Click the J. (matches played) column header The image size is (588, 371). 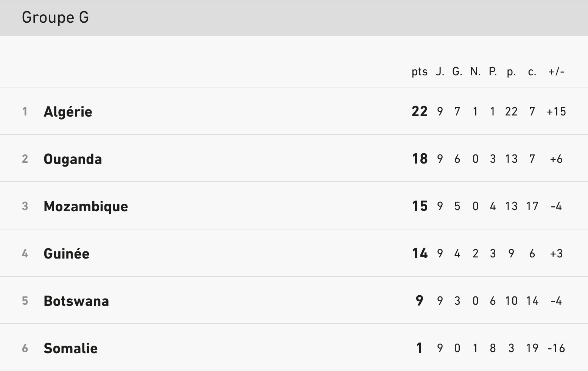(x=440, y=72)
